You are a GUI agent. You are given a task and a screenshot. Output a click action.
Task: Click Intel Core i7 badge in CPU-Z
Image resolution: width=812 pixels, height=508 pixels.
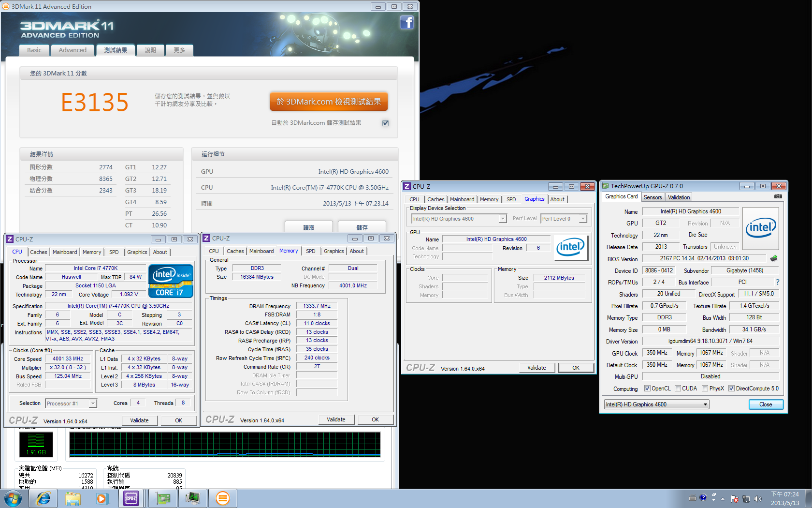coord(171,281)
